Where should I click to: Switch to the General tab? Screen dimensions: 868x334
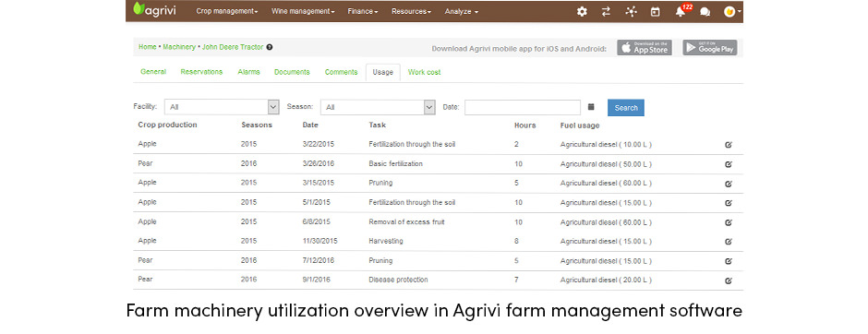(153, 72)
